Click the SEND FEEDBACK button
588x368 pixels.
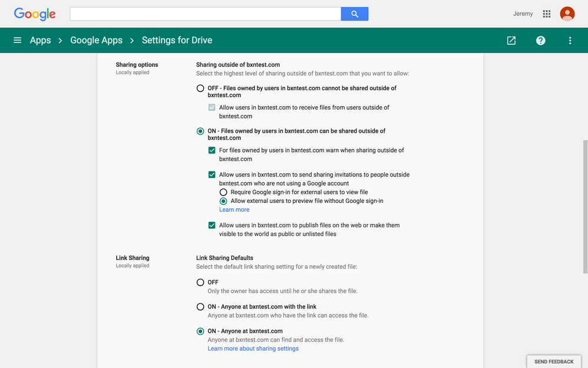click(x=554, y=362)
